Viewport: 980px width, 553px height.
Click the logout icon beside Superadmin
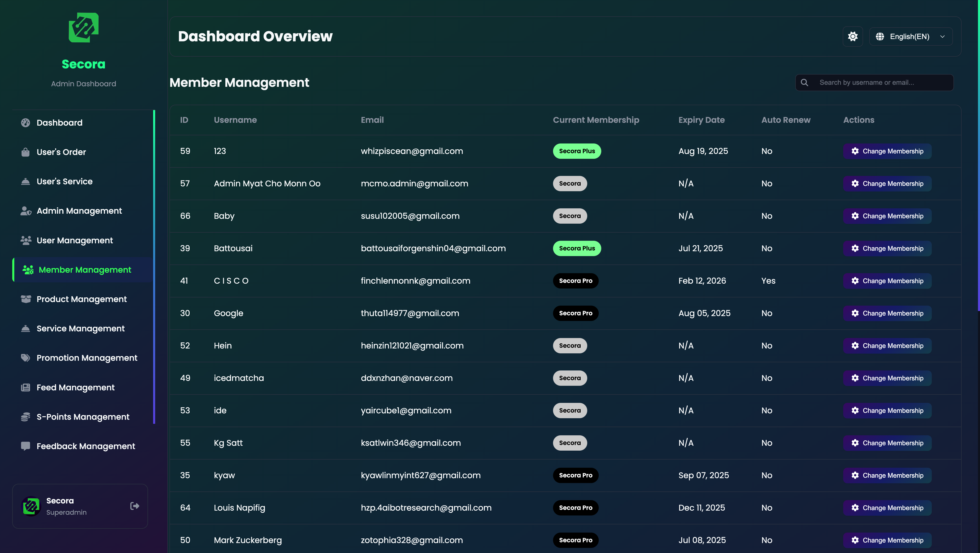point(135,506)
